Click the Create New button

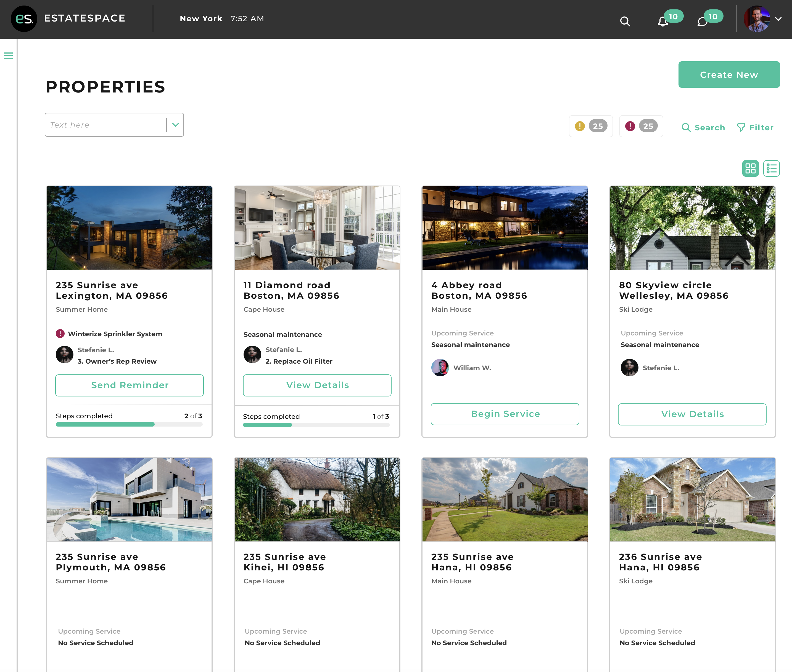tap(728, 74)
